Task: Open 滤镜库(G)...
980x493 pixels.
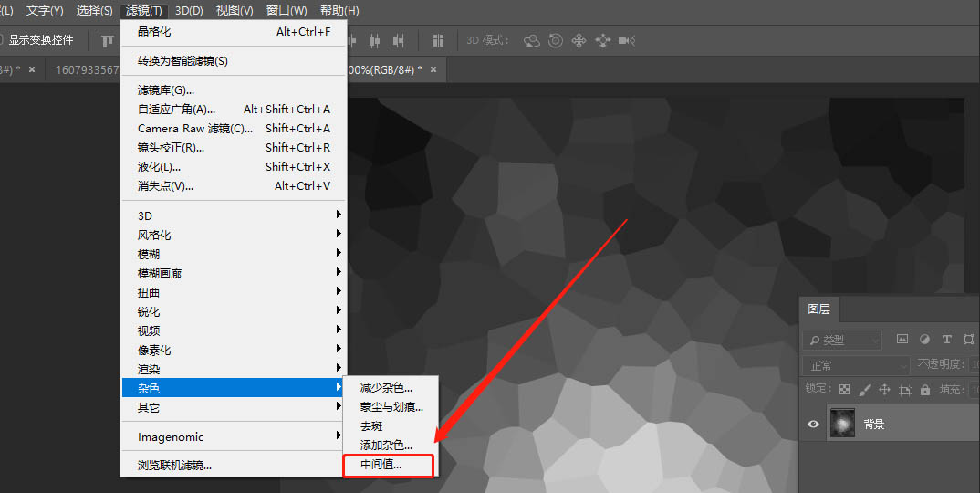Action: [233, 90]
